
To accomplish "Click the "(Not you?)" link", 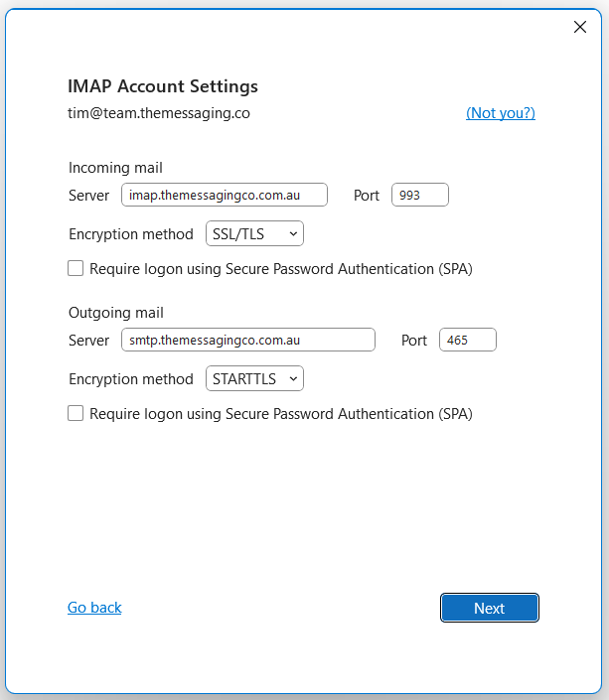I will (x=501, y=113).
